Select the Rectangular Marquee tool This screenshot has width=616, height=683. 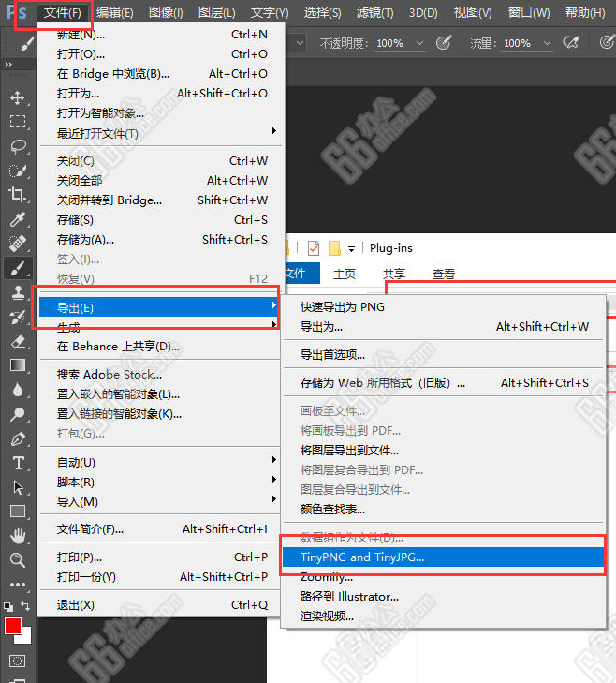[18, 122]
